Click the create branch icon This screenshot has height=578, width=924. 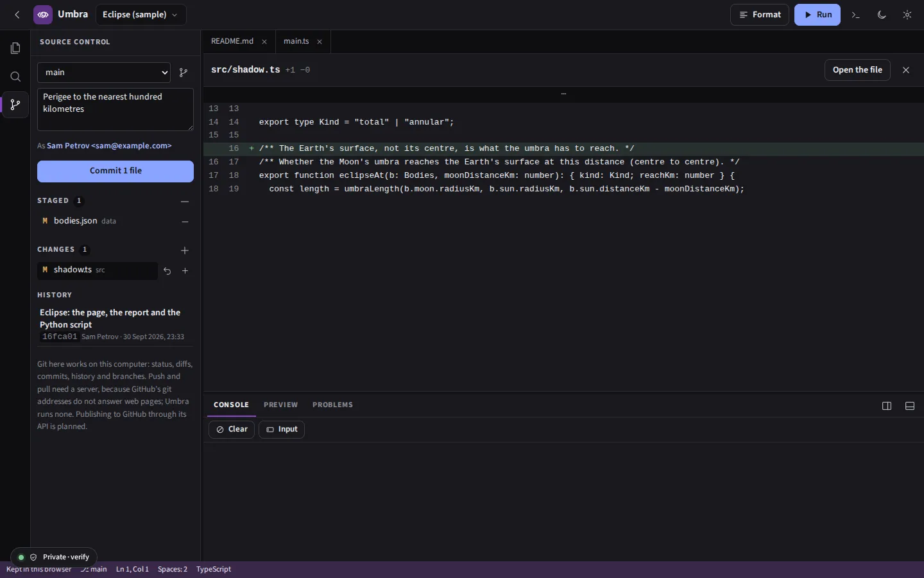184,73
